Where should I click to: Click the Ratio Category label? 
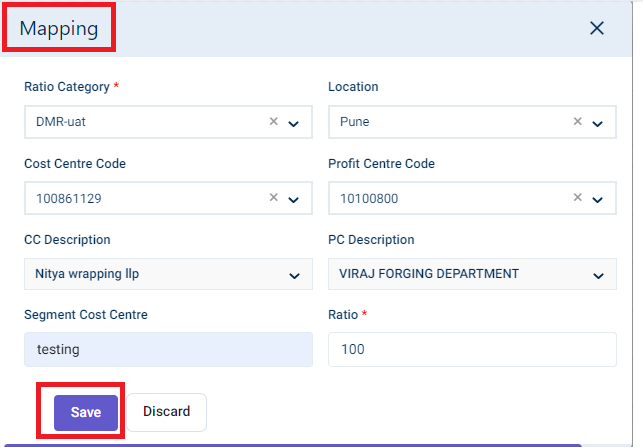[67, 87]
